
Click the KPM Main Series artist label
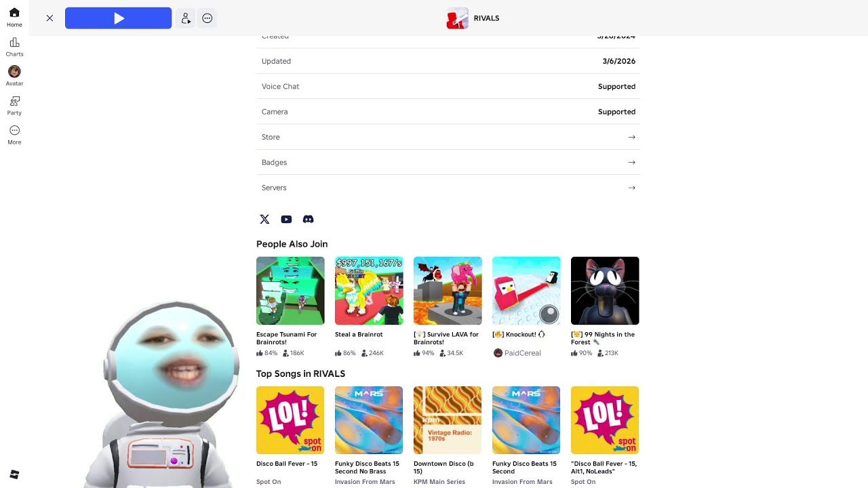[x=439, y=482]
